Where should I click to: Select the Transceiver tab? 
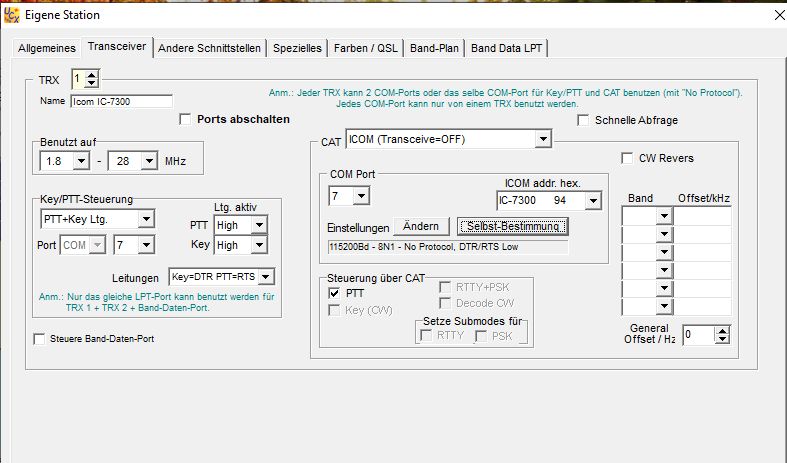coord(117,47)
